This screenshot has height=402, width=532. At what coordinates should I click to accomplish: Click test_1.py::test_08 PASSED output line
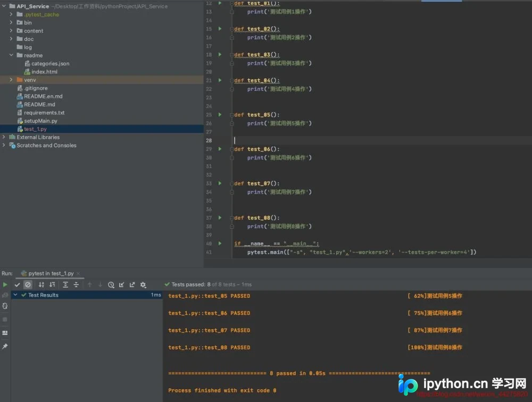pos(209,347)
